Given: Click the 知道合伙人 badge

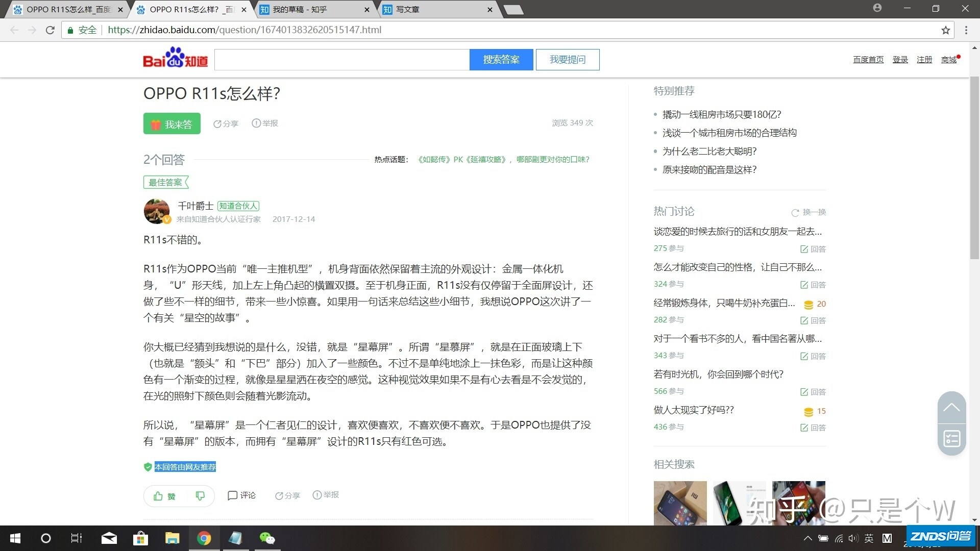Looking at the screenshot, I should (x=238, y=206).
